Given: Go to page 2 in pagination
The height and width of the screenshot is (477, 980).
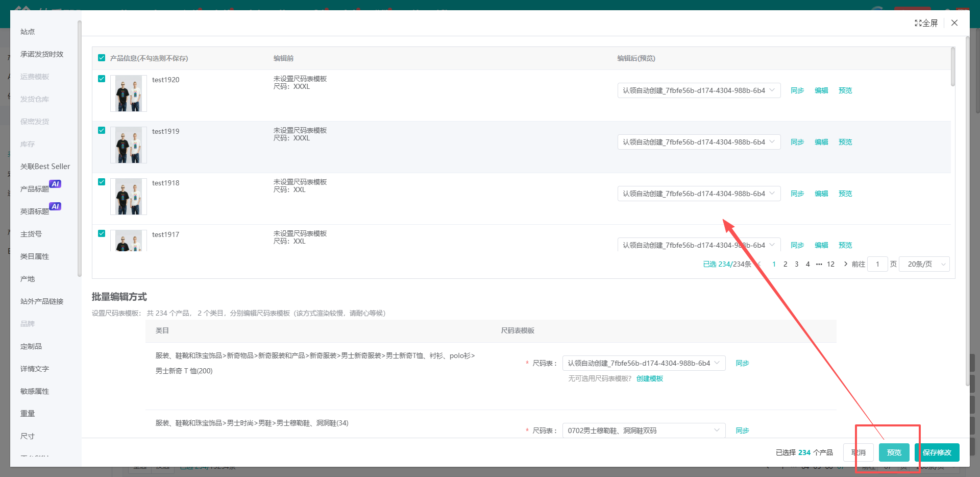Looking at the screenshot, I should pyautogui.click(x=785, y=264).
